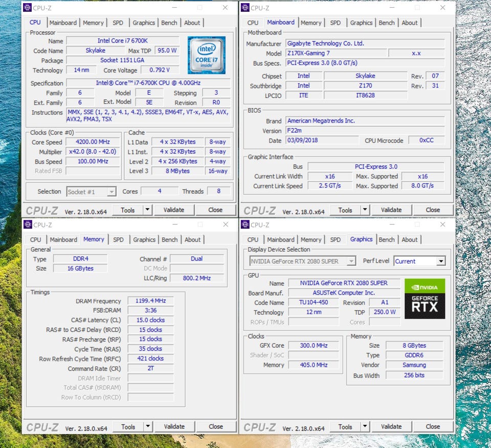
Task: Click the Close button in Graphics window
Action: pos(433,427)
